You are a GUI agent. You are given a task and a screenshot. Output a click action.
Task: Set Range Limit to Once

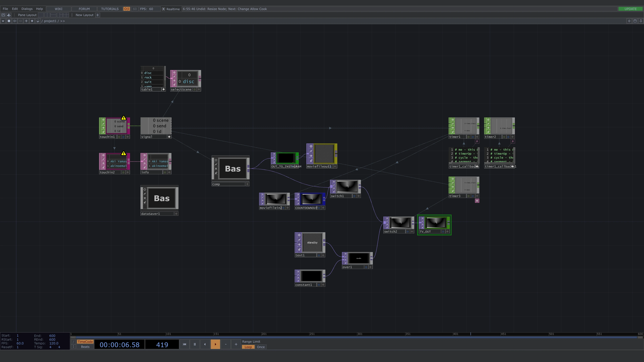pyautogui.click(x=260, y=347)
